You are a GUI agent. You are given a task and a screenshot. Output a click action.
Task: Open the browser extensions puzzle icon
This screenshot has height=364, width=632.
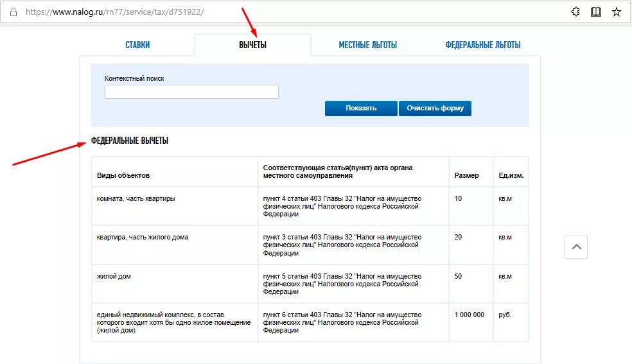575,12
